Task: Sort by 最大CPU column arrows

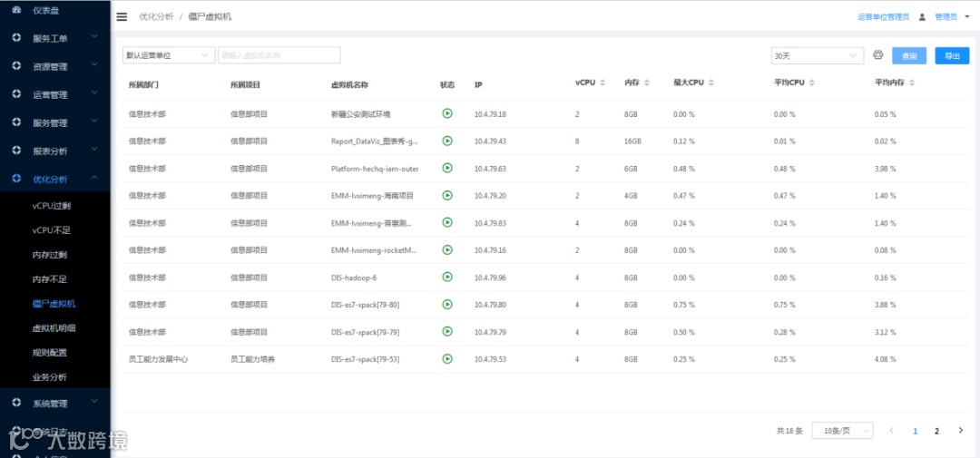Action: tap(711, 83)
